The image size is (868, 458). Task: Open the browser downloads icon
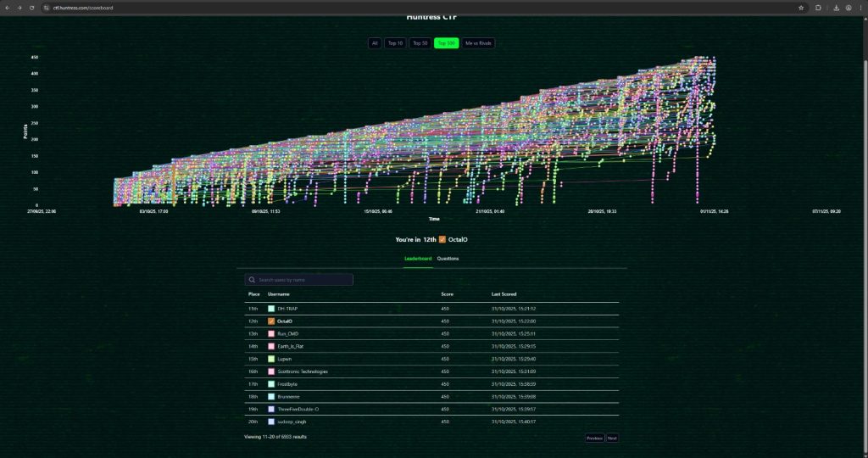pos(837,8)
